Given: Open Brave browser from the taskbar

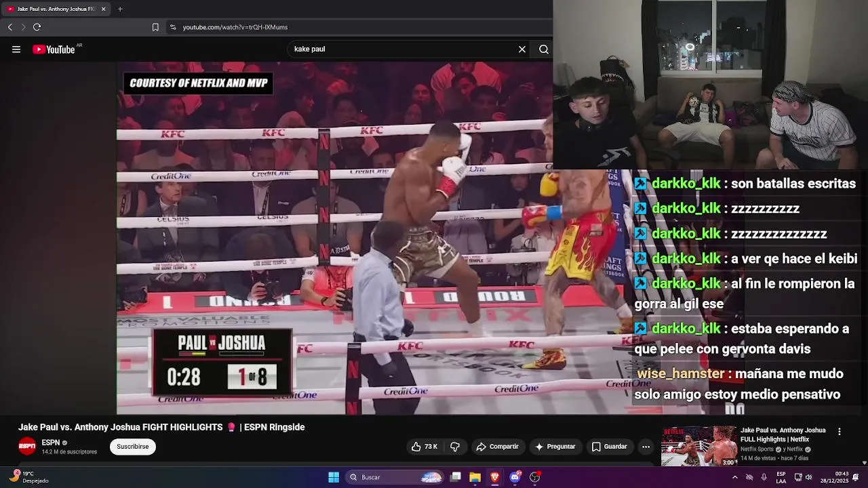Looking at the screenshot, I should (495, 477).
